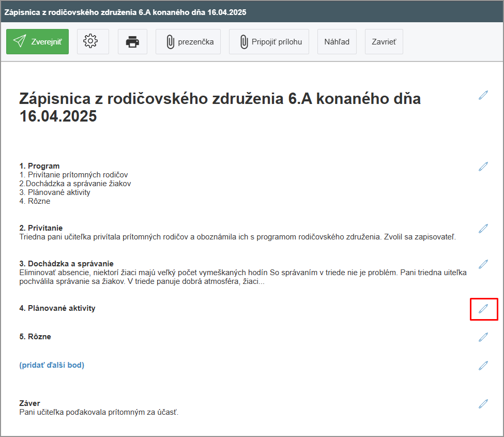Edit the main title with pencil icon
Image resolution: width=504 pixels, height=437 pixels.
(x=483, y=95)
